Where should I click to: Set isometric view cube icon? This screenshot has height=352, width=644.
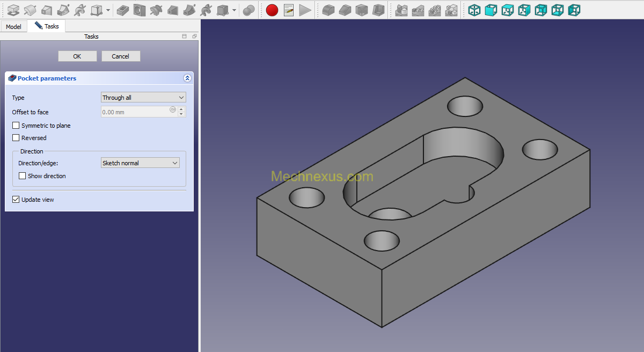[x=474, y=10]
